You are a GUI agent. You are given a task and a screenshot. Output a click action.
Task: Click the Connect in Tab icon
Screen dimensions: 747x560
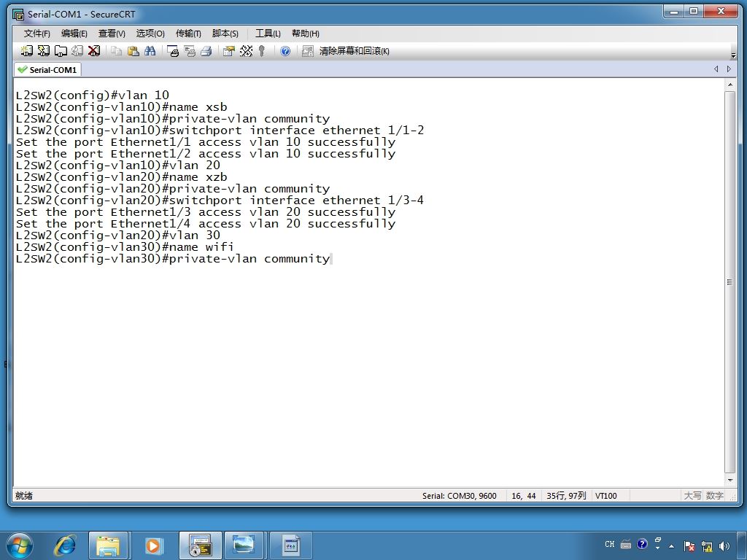(61, 51)
